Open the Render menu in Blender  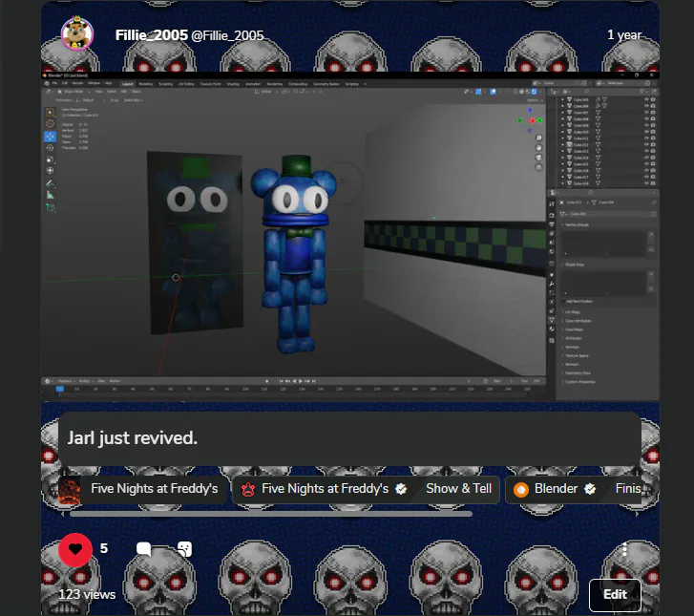point(77,83)
